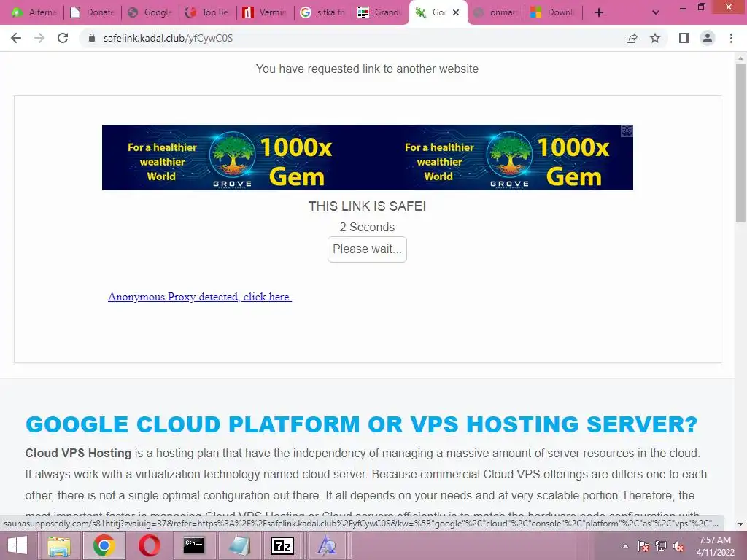Show hidden system tray icons
The image size is (747, 560).
(625, 546)
